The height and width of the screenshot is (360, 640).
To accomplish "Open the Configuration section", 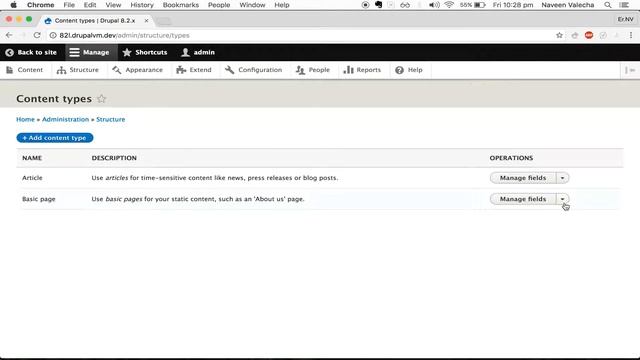I will [253, 70].
